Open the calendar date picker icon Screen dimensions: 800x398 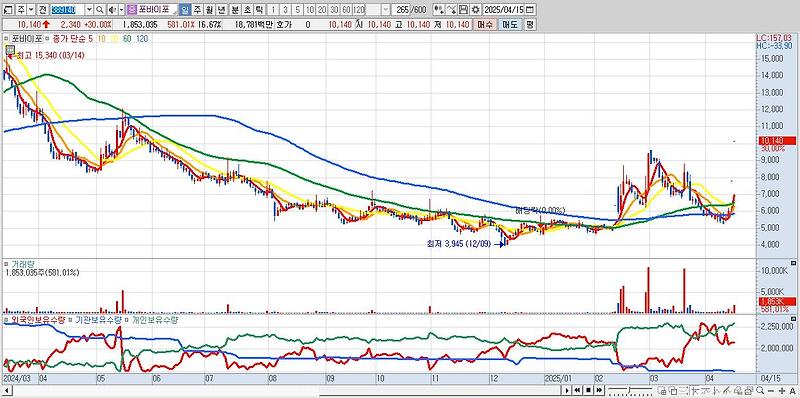(530, 10)
